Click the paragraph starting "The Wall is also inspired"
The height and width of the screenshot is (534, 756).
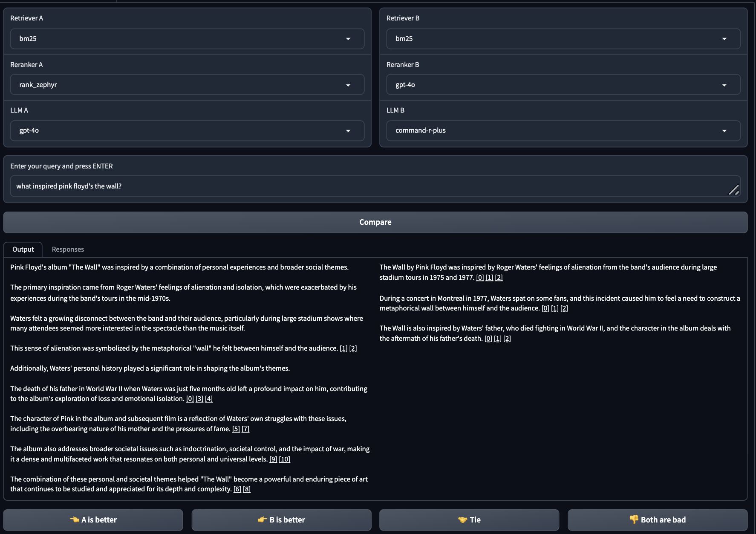[555, 334]
